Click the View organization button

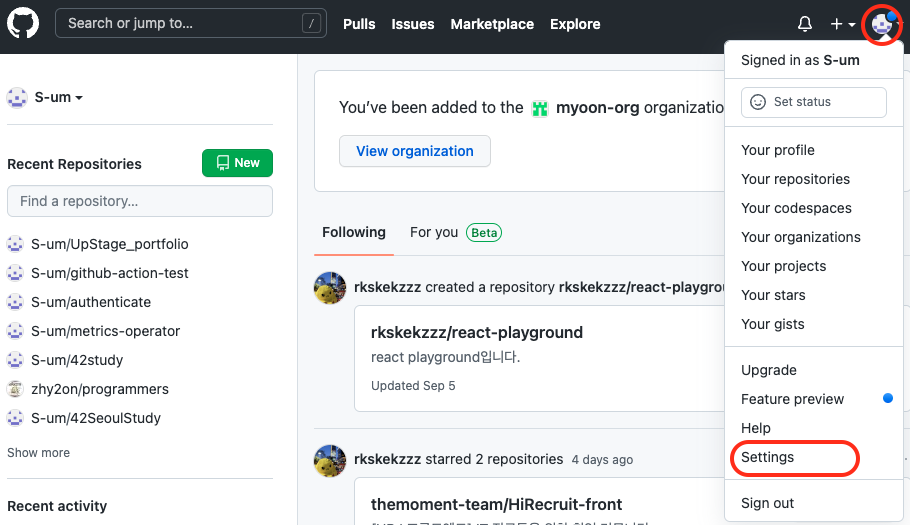click(415, 151)
